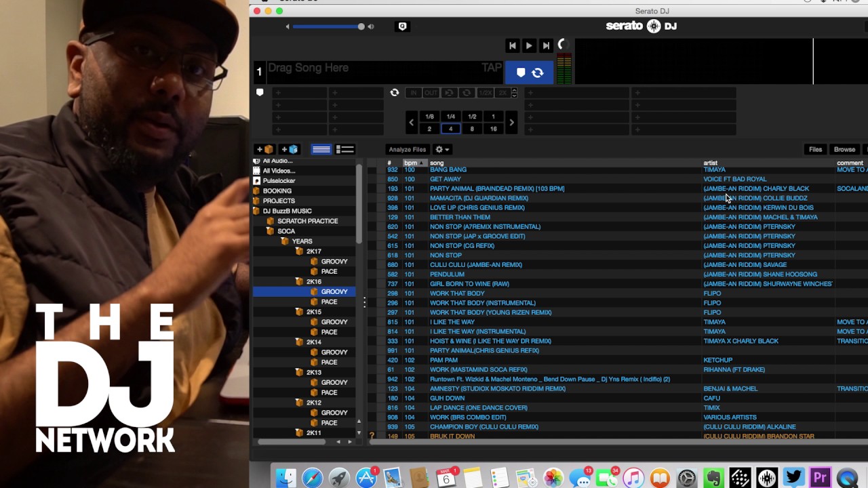Toggle the sync arrows icon in the blue deck block
Viewport: 868px width, 488px height.
(x=537, y=73)
